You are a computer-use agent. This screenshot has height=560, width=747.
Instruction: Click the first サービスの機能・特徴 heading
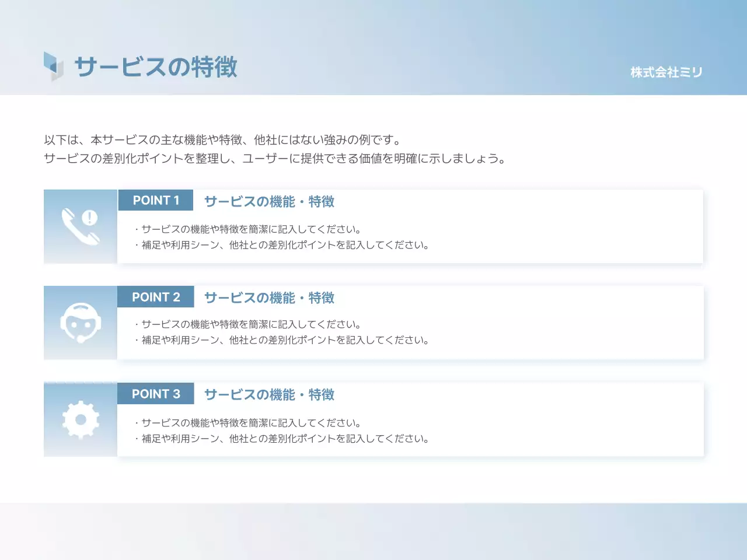[268, 201]
